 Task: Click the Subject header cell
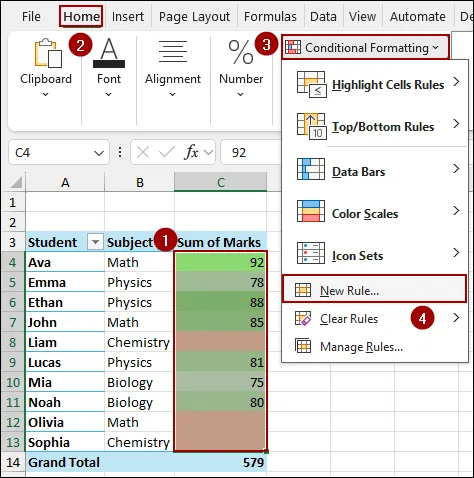(x=139, y=242)
